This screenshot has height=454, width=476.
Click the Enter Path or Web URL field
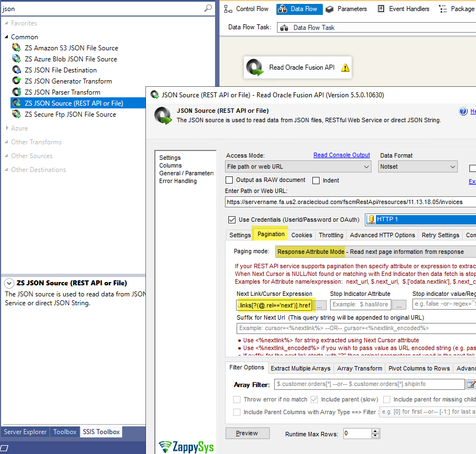tap(351, 202)
